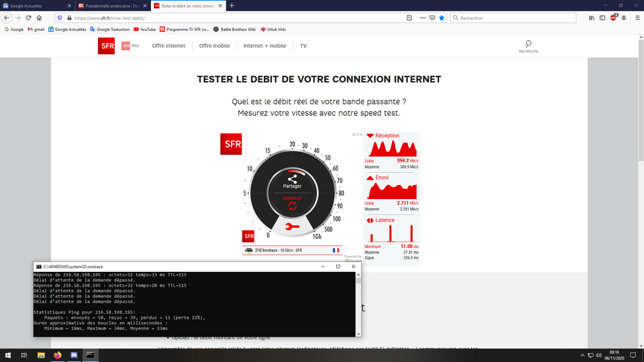Open the Google Traduction bookmark

click(x=110, y=30)
